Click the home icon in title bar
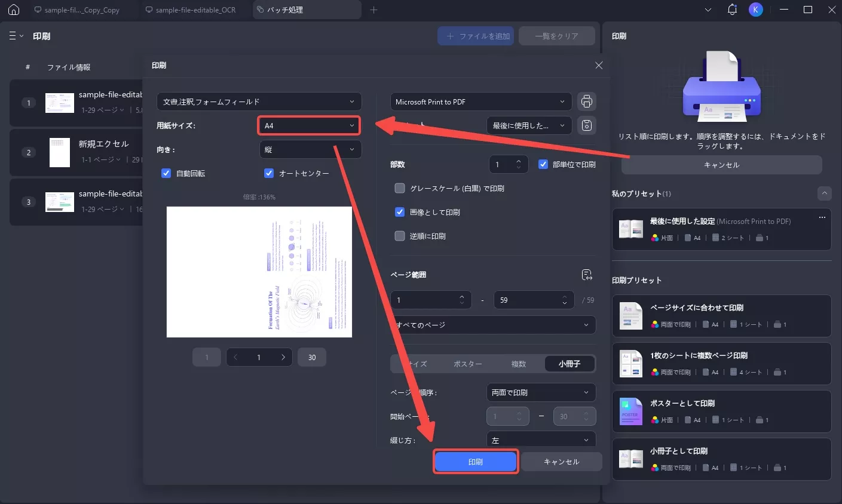Viewport: 842px width, 504px height. [x=14, y=10]
